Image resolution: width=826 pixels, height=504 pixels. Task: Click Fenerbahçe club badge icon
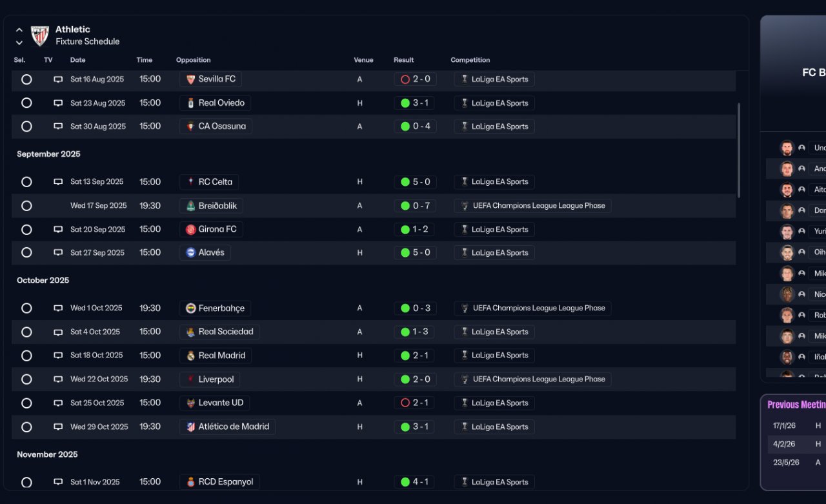click(190, 308)
